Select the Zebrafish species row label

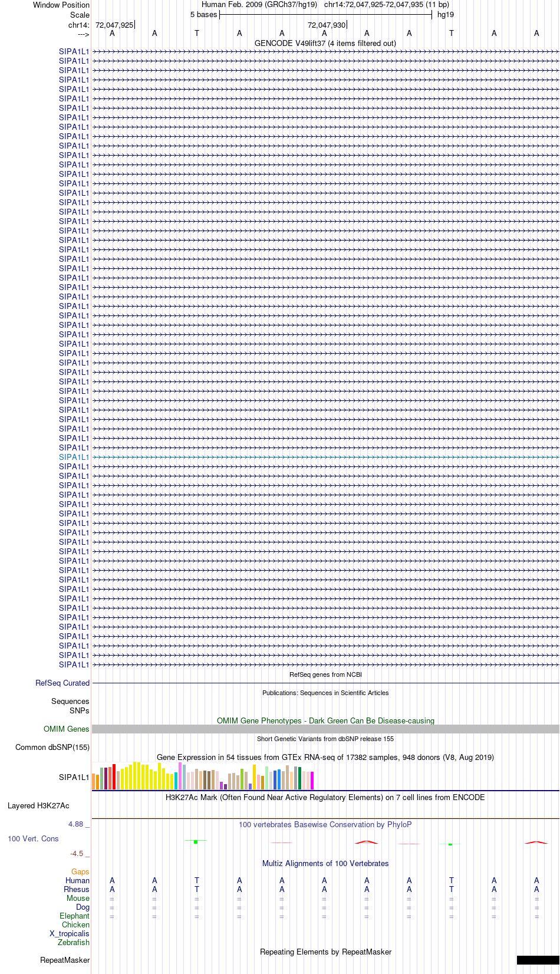pyautogui.click(x=74, y=942)
